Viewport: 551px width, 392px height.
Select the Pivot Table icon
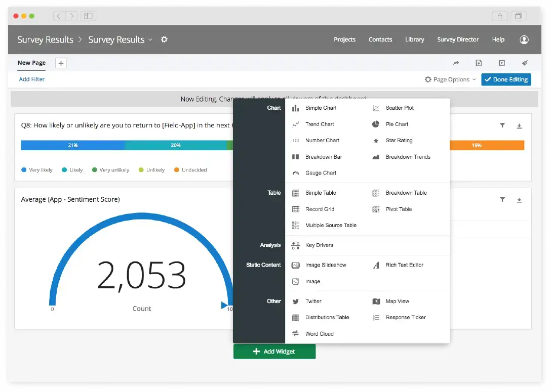tap(376, 209)
